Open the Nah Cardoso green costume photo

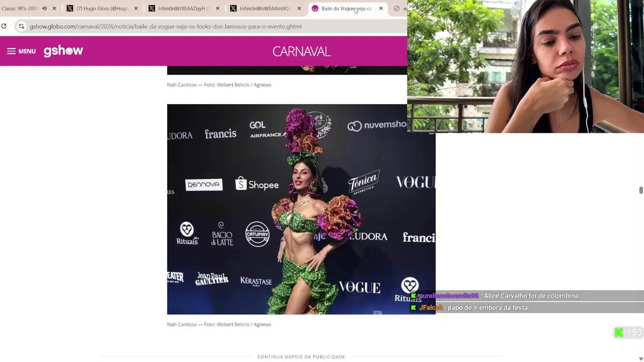click(x=301, y=209)
